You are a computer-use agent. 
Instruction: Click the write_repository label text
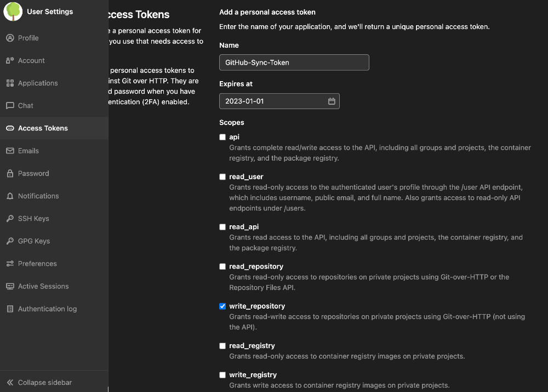pos(257,306)
